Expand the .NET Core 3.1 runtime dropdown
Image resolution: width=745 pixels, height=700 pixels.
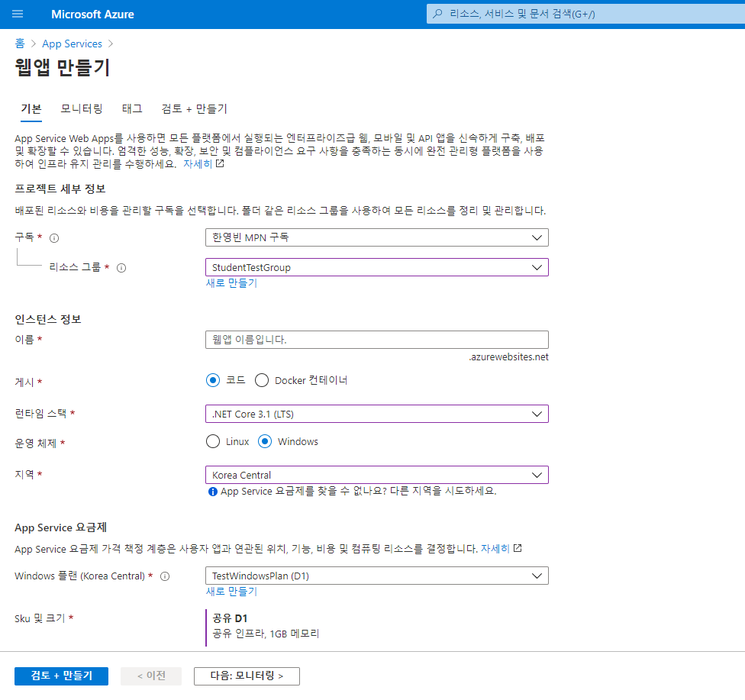click(x=376, y=414)
